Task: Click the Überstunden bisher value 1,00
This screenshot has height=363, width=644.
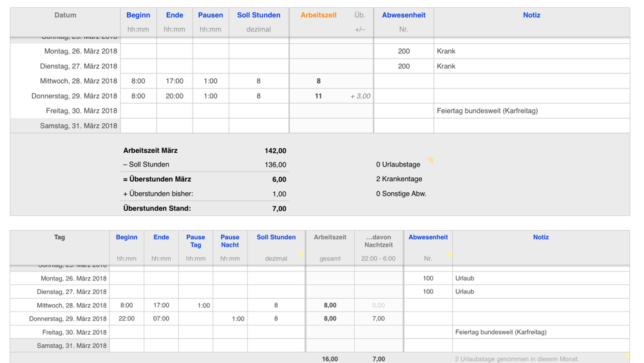Action: [279, 194]
